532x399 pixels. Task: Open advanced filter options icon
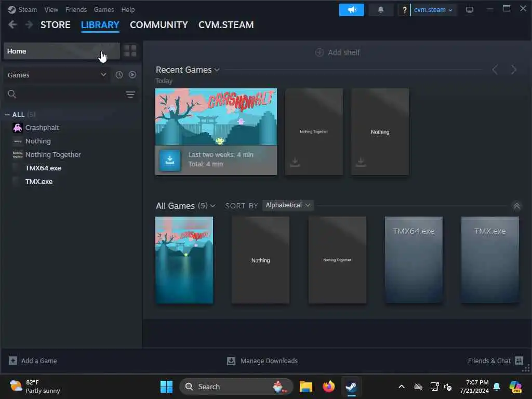(130, 95)
